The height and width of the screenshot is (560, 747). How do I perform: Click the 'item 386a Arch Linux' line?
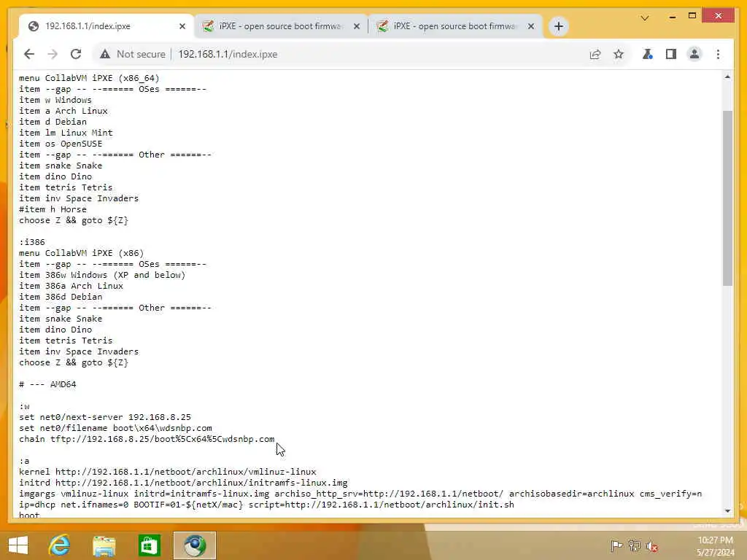pyautogui.click(x=71, y=286)
